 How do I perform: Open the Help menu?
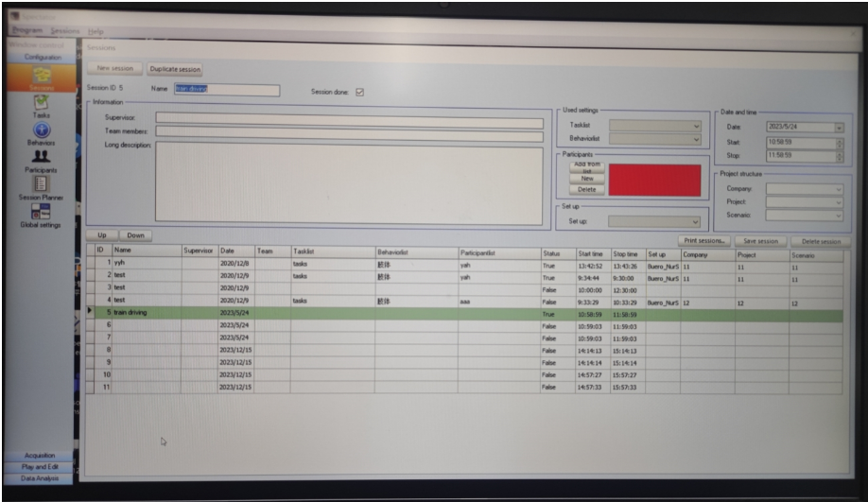(95, 31)
